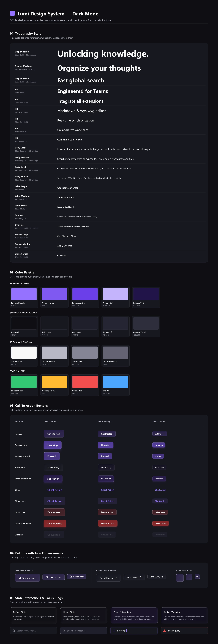
Task: Click the medium Search Docs button
Action: [53, 577]
